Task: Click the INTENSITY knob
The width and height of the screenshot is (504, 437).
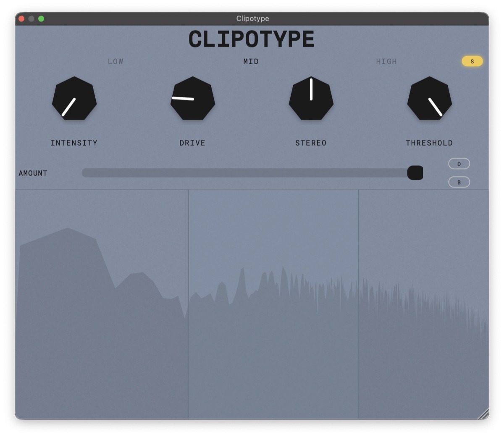Action: 74,99
